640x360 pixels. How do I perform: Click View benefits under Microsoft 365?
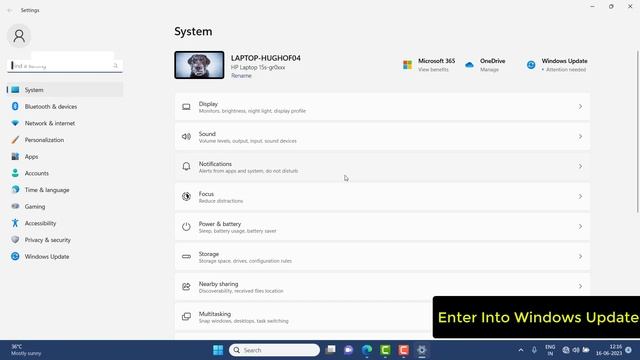pyautogui.click(x=433, y=70)
